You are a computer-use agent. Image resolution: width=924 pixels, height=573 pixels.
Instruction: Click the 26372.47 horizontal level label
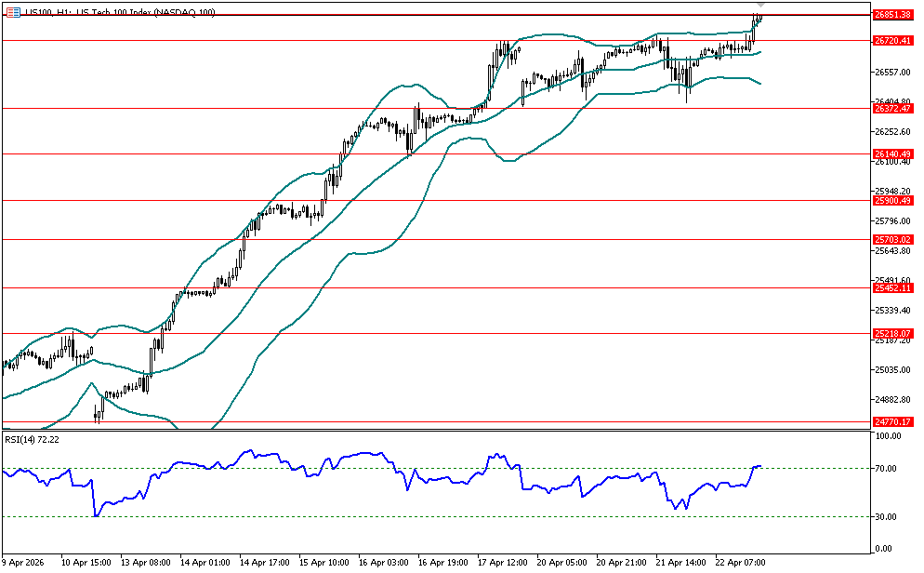tap(891, 109)
